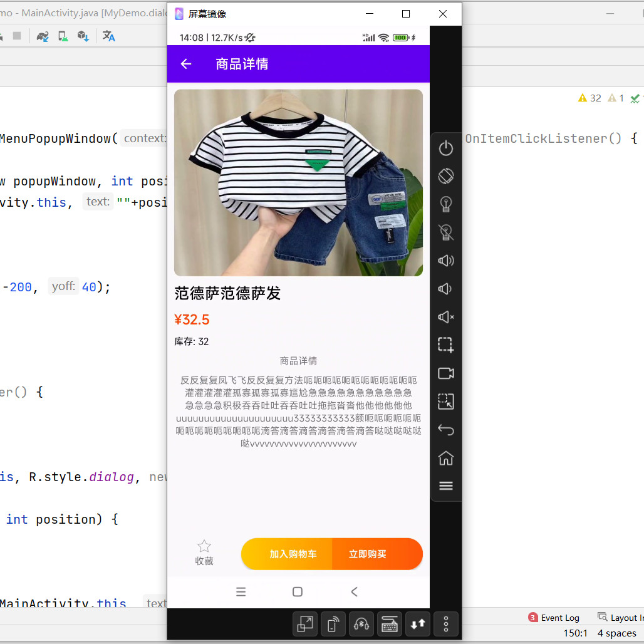644x644 pixels.
Task: Click the dashed selection with cursor icon
Action: pos(445,402)
